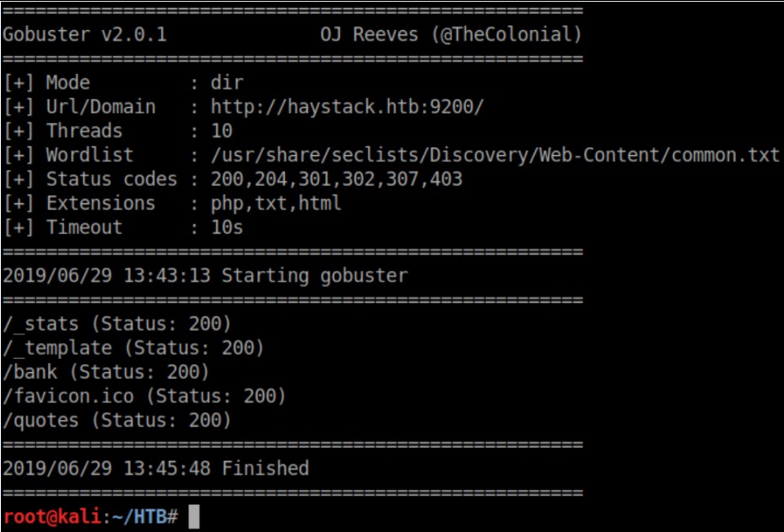
Task: Click the Threads value 10
Action: [221, 131]
